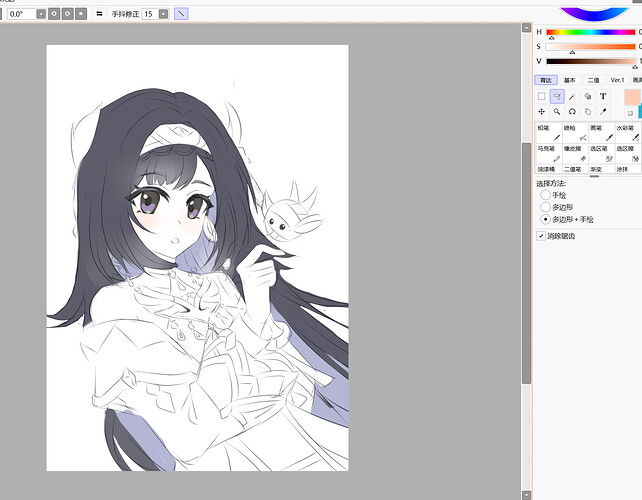Switch to the 基本 brush tab
Image resolution: width=642 pixels, height=500 pixels.
[x=570, y=80]
